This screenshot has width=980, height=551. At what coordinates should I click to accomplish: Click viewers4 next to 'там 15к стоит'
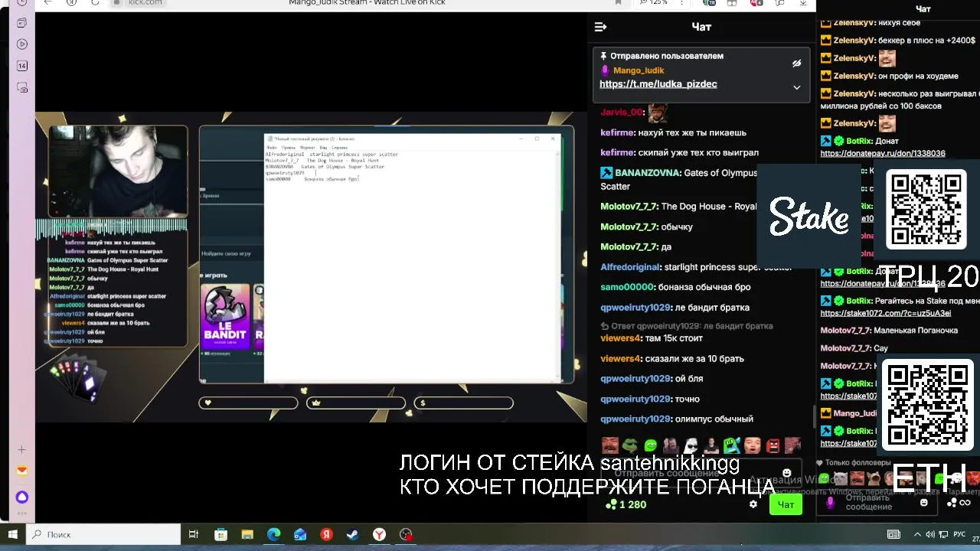[x=619, y=338]
